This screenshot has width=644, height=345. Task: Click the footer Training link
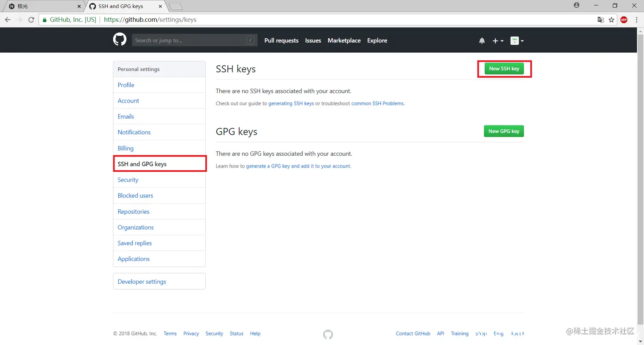(x=460, y=334)
